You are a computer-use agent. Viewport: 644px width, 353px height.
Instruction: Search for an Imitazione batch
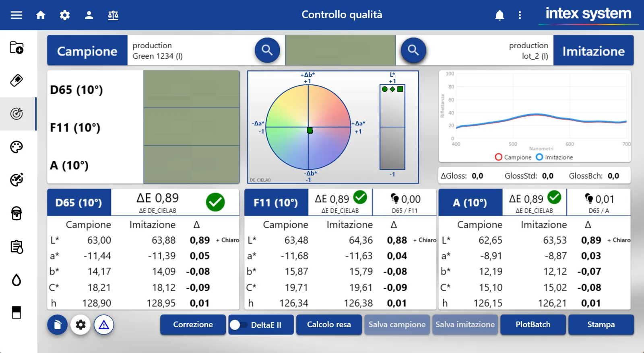pyautogui.click(x=413, y=50)
